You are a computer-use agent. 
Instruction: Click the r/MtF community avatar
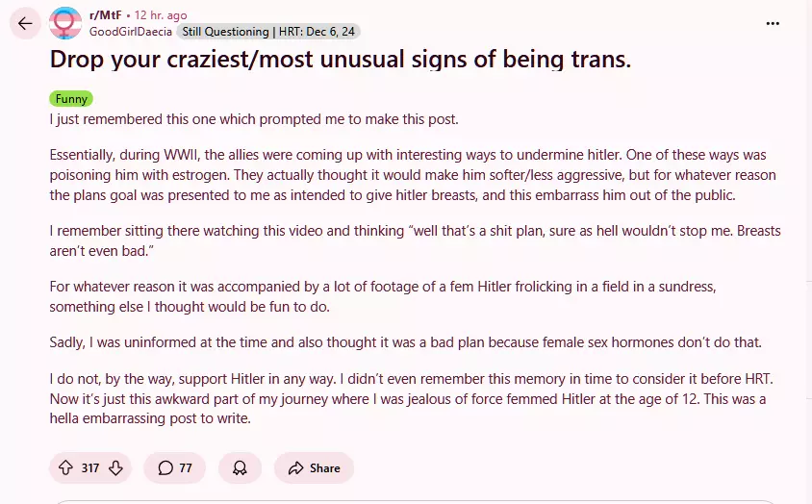[x=65, y=23]
